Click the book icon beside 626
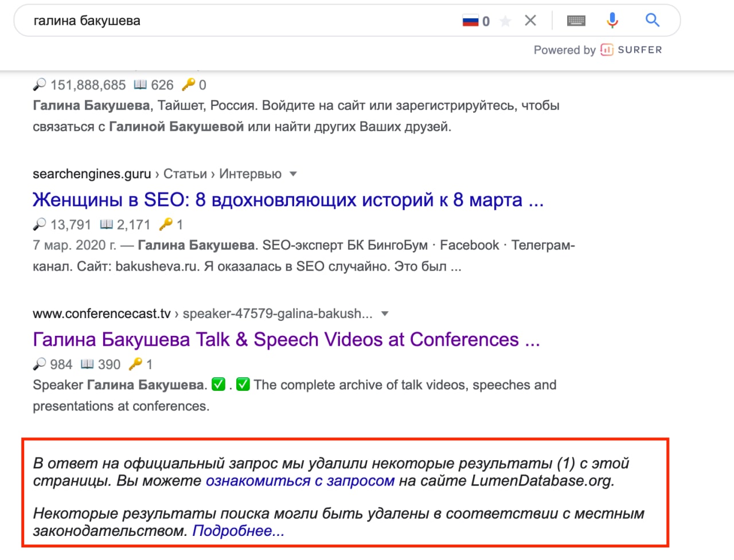Viewport: 734px width, 560px height. [140, 85]
